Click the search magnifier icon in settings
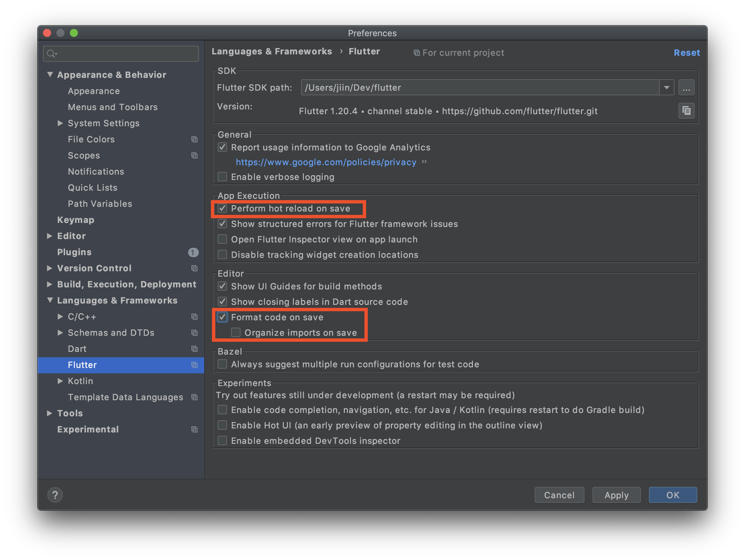This screenshot has width=745, height=560. click(x=51, y=54)
